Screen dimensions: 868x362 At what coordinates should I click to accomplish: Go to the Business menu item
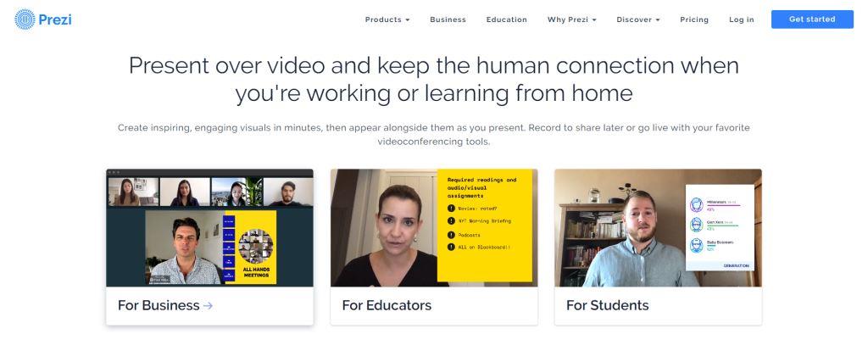(448, 19)
